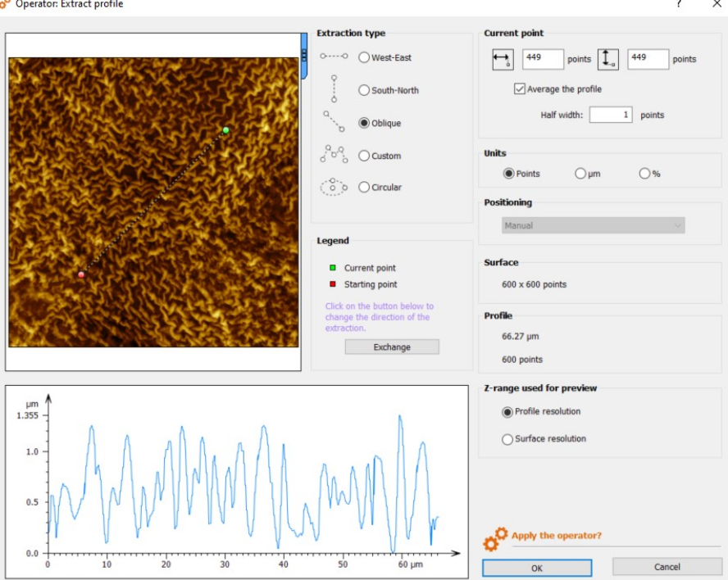728x580 pixels.
Task: Click the vertical position points field
Action: click(x=648, y=59)
